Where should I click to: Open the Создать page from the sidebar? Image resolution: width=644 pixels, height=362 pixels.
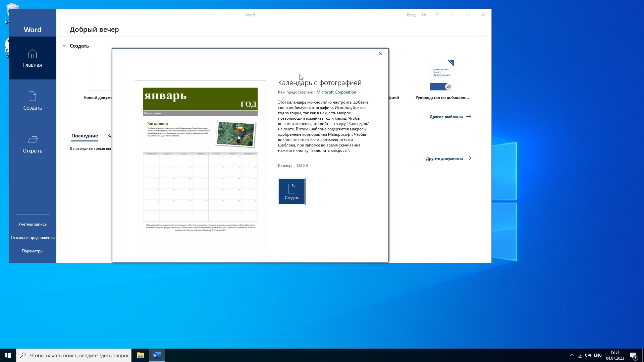point(33,101)
